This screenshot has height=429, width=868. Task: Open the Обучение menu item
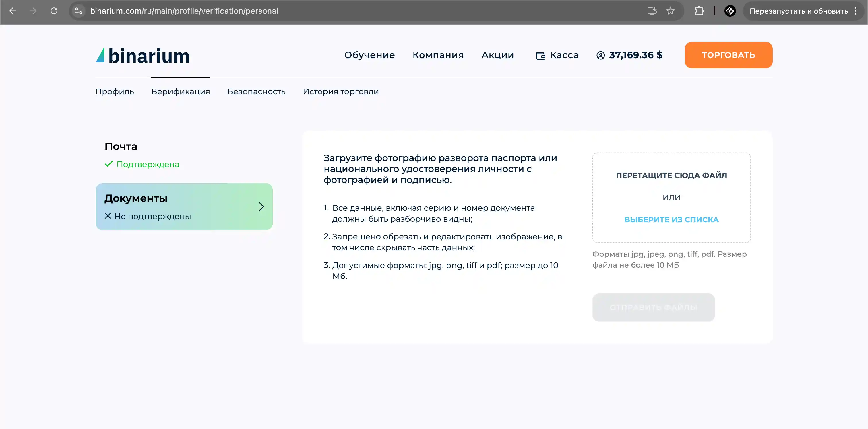click(369, 55)
